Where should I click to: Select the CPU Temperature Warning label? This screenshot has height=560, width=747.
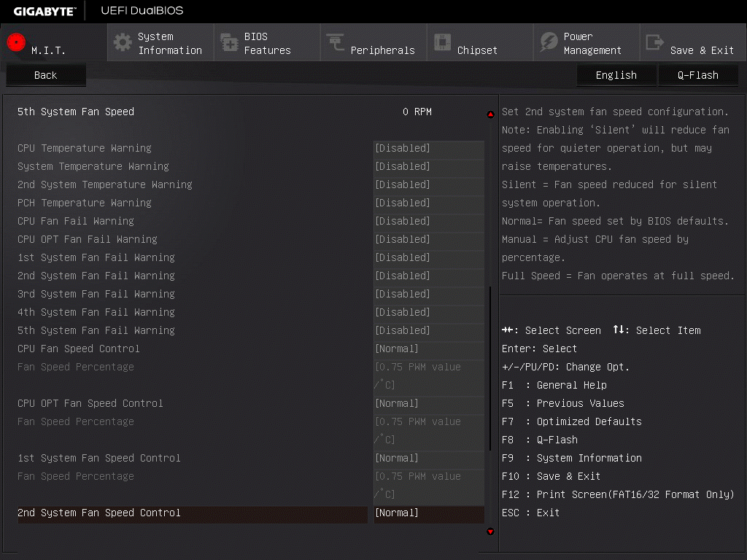85,148
